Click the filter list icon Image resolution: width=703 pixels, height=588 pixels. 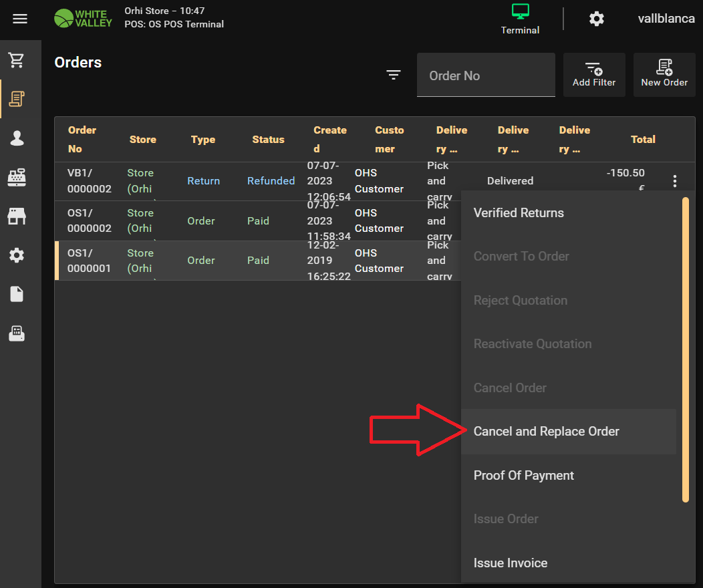pos(394,75)
